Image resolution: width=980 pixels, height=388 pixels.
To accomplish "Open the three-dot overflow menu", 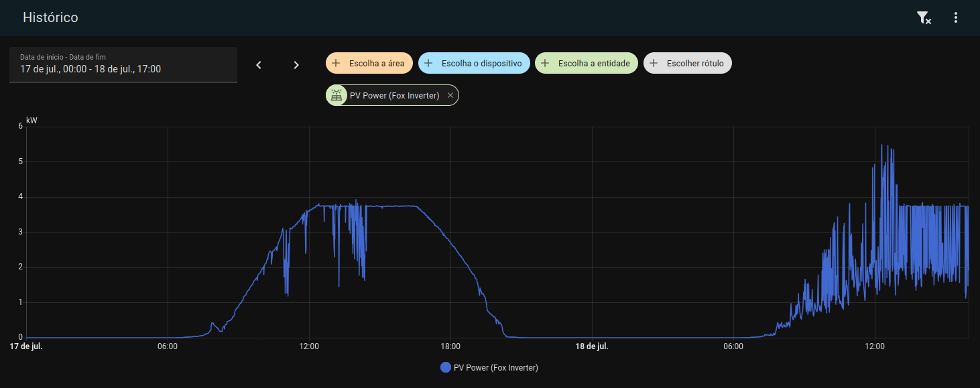I will [x=956, y=18].
